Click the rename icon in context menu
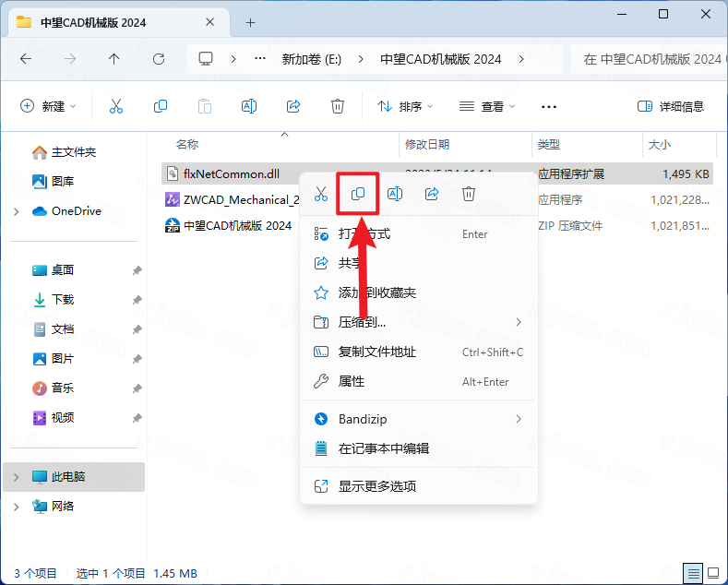This screenshot has width=728, height=585. point(395,194)
